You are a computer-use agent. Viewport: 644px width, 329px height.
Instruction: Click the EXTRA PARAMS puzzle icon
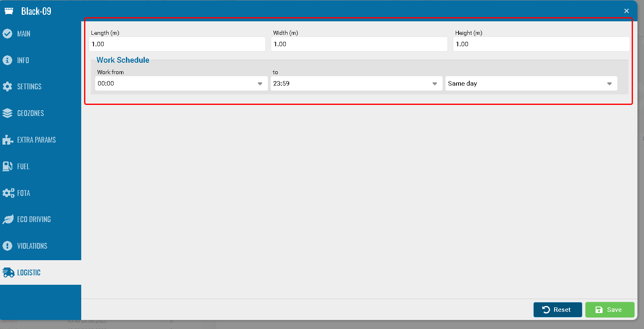click(x=7, y=140)
